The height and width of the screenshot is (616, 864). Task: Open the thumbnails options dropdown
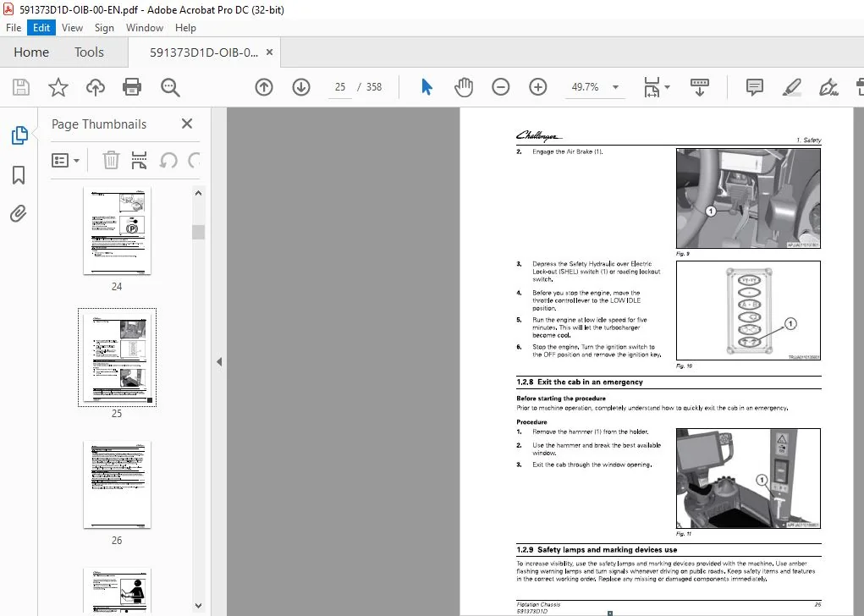pos(65,160)
